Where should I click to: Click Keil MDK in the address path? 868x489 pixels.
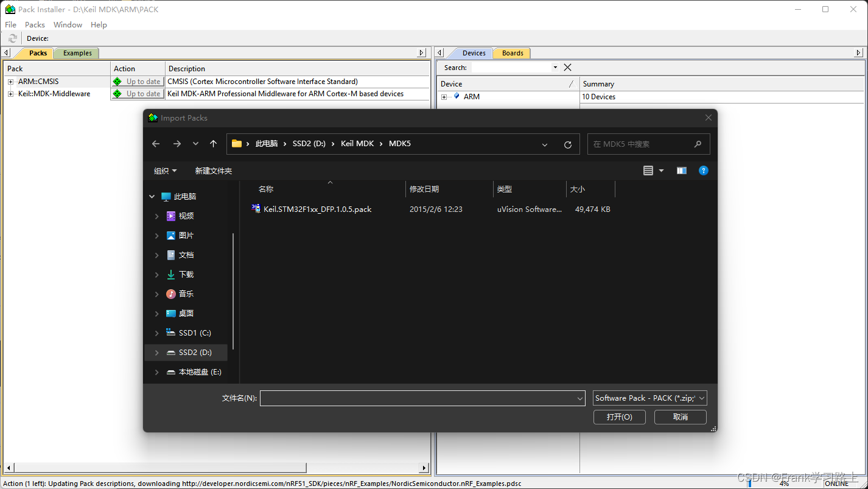[357, 144]
